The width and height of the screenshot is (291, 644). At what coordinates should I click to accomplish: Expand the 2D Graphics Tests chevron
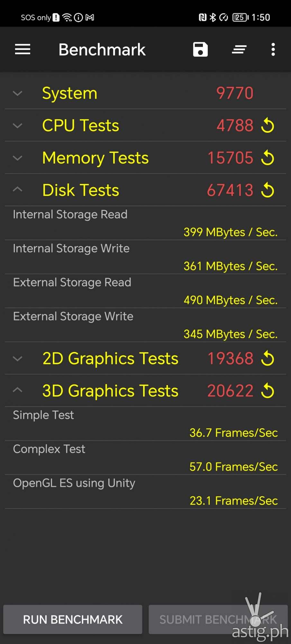pyautogui.click(x=17, y=359)
